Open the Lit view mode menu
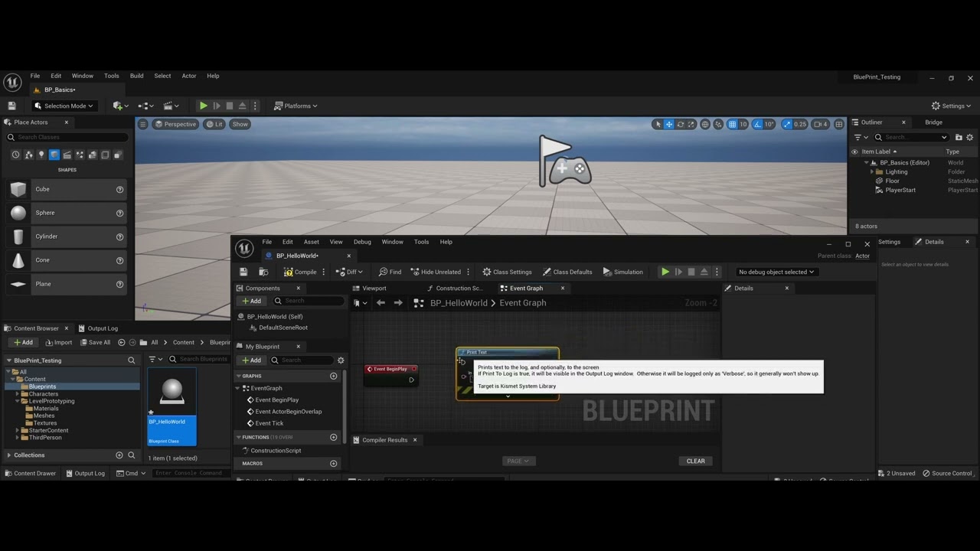The image size is (980, 551). (x=214, y=124)
